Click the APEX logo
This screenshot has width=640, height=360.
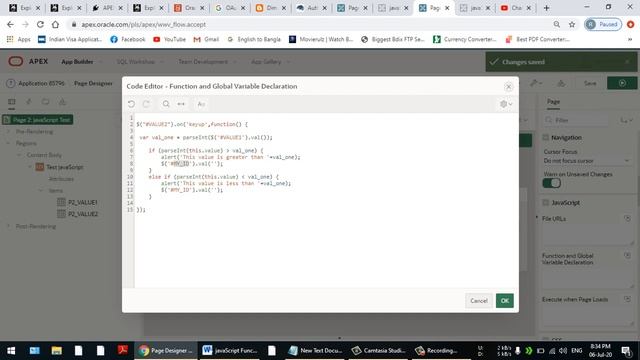[28, 62]
